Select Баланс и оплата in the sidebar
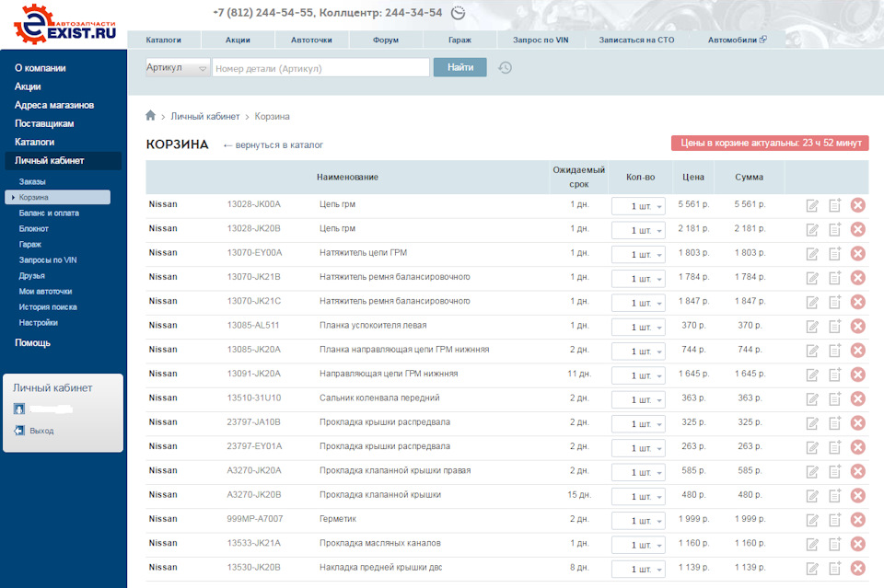884x588 pixels. 49,213
